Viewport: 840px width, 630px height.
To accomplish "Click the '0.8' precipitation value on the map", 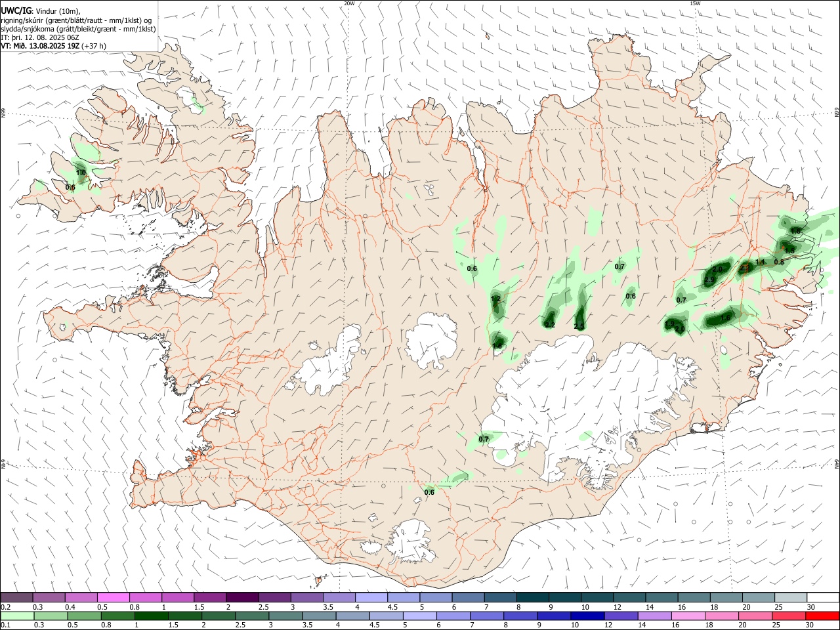I will pos(779,262).
